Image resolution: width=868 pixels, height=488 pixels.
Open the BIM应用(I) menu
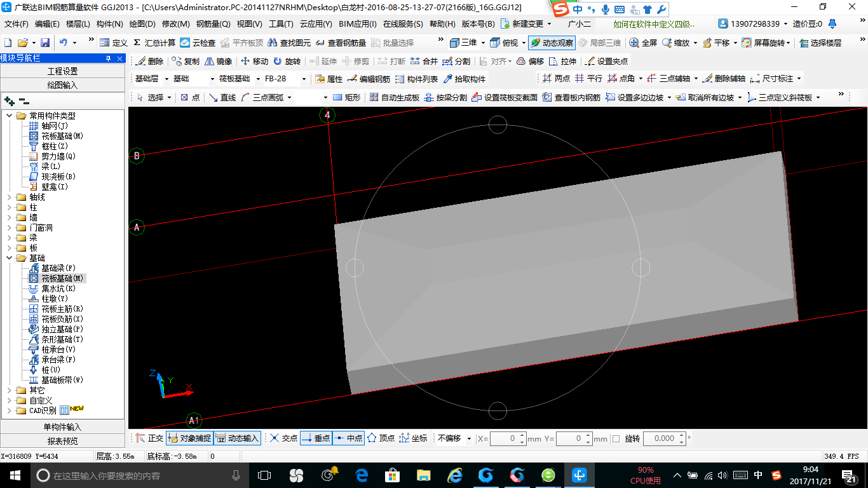(357, 24)
